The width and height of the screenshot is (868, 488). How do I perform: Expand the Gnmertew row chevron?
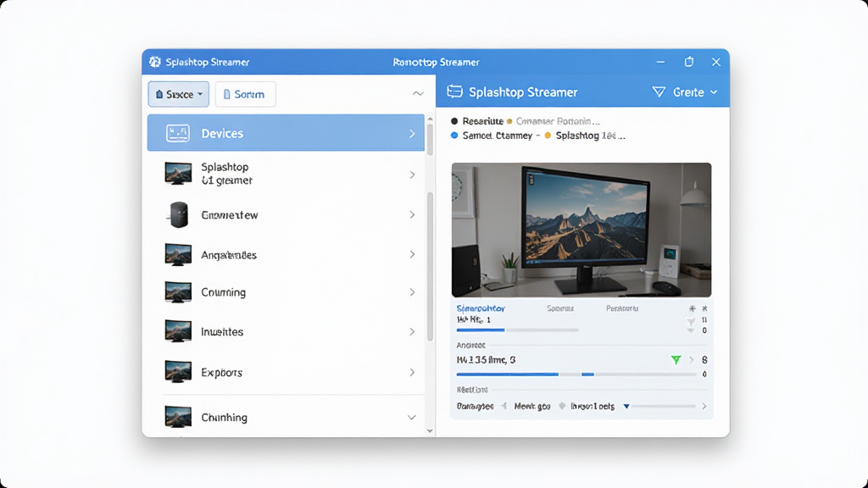point(413,214)
